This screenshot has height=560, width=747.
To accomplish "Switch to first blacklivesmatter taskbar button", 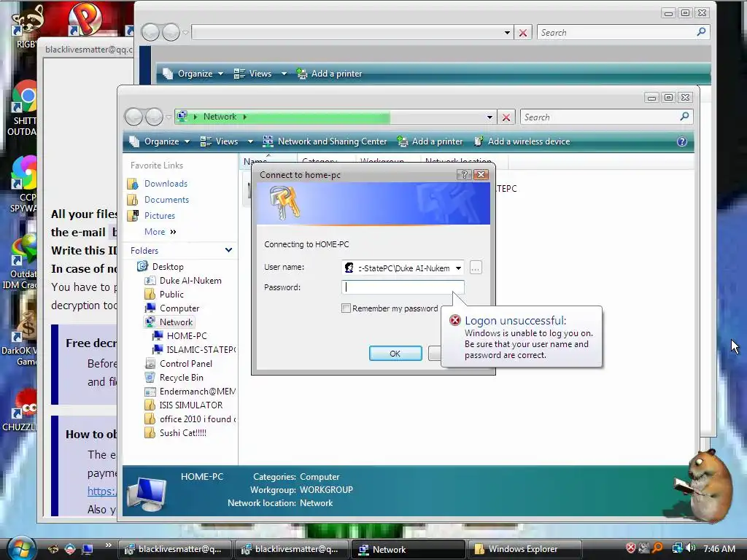I will pos(174,549).
